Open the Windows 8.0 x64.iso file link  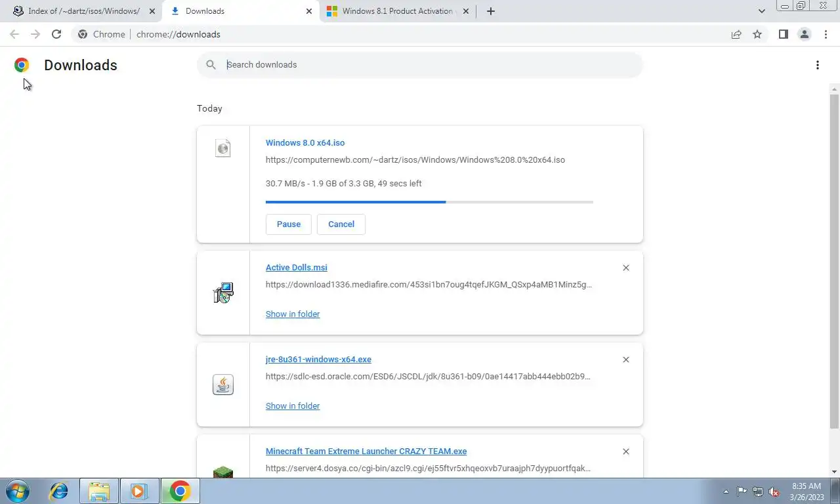pos(305,143)
